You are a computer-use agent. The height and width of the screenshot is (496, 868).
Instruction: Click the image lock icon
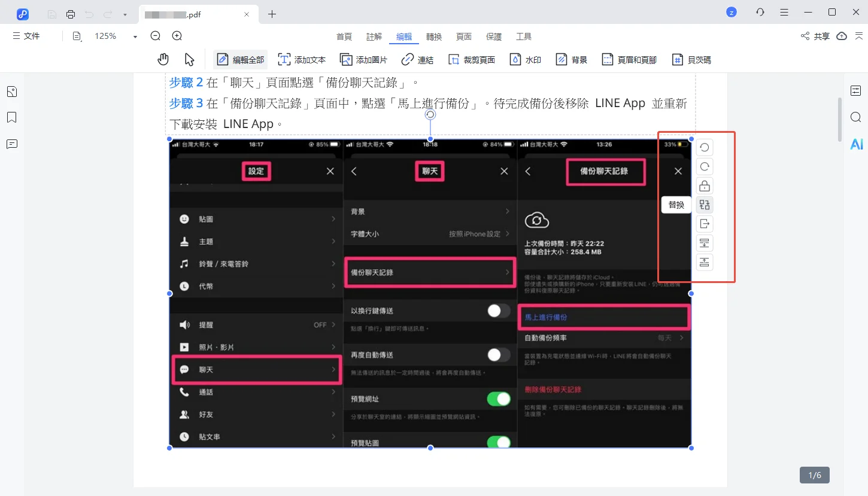pos(705,185)
